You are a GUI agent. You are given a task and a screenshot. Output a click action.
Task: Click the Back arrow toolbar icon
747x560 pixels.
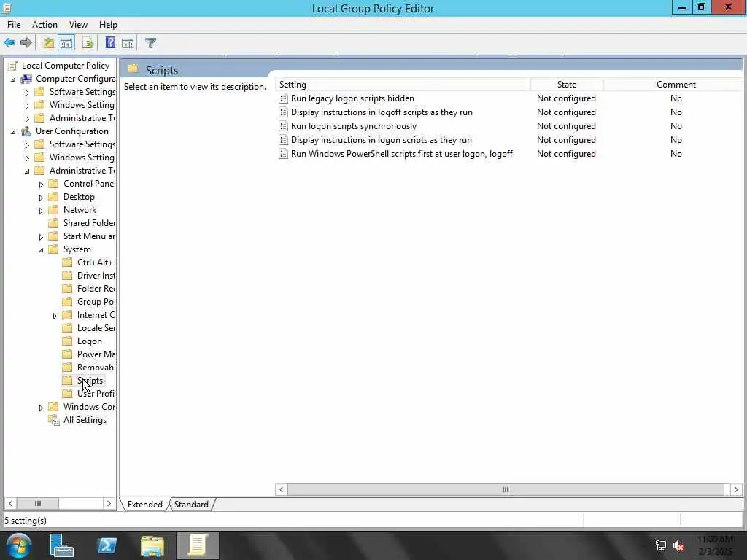pos(9,43)
